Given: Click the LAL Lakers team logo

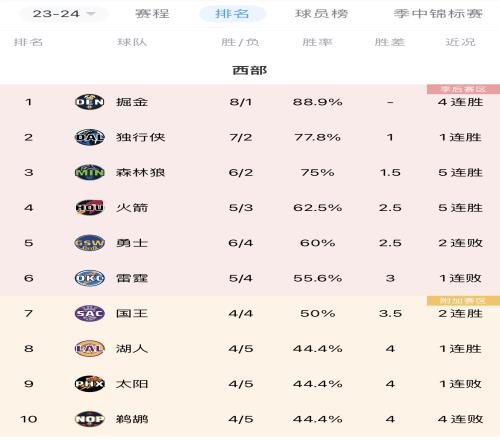Looking at the screenshot, I should [x=89, y=349].
